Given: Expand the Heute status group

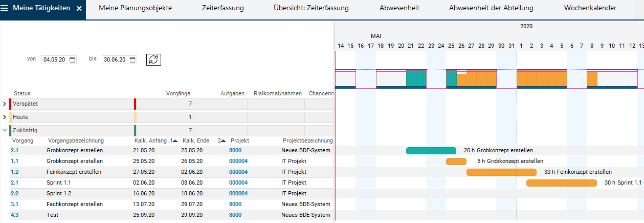Looking at the screenshot, I should click(5, 117).
